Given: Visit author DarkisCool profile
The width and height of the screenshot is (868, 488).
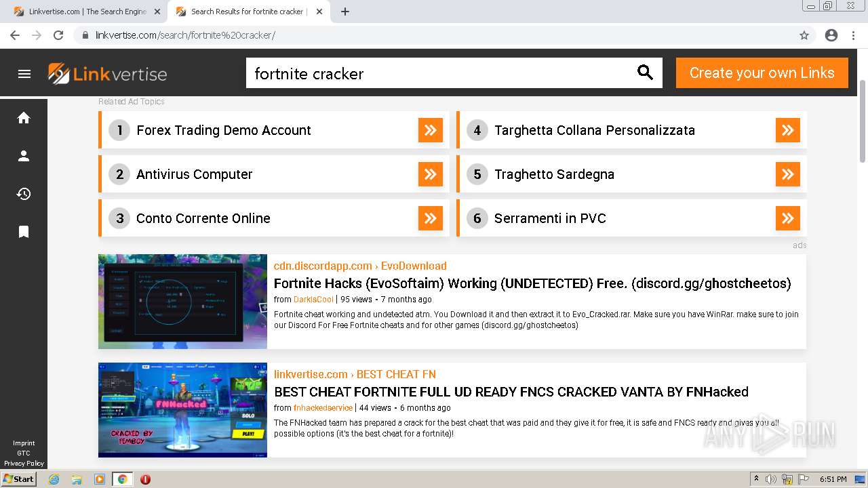Looking at the screenshot, I should (313, 299).
